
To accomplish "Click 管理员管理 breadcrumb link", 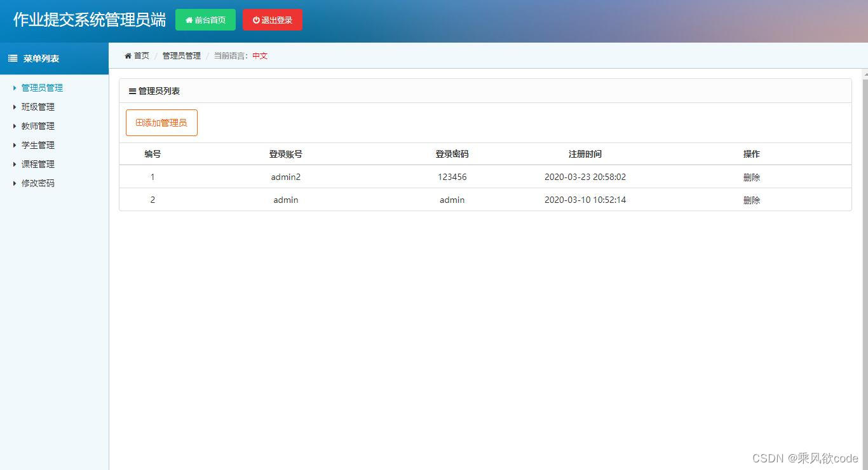I will pos(182,56).
